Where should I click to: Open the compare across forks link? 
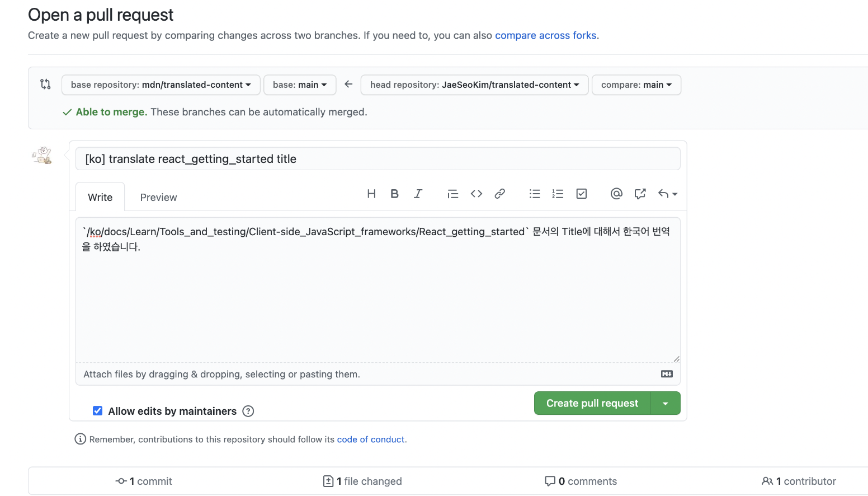[545, 35]
